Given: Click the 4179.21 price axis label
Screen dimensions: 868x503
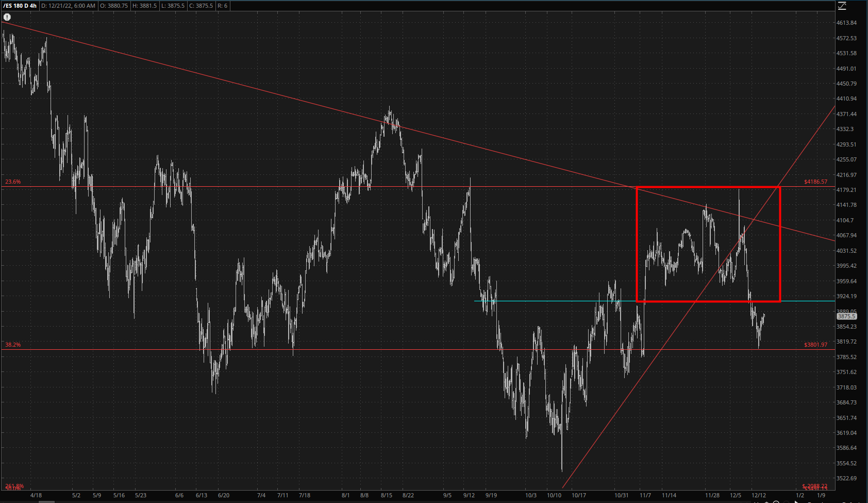Looking at the screenshot, I should click(x=846, y=190).
